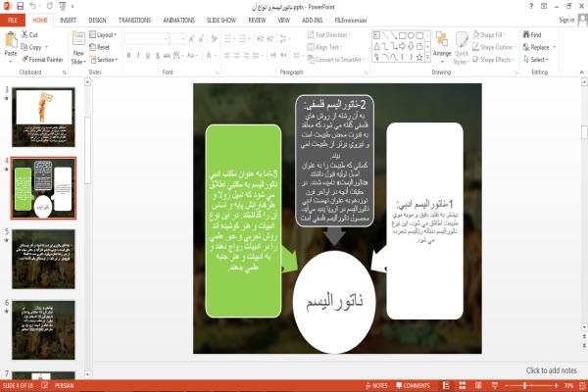Adjust the zoom slider handle in status bar

[x=524, y=385]
